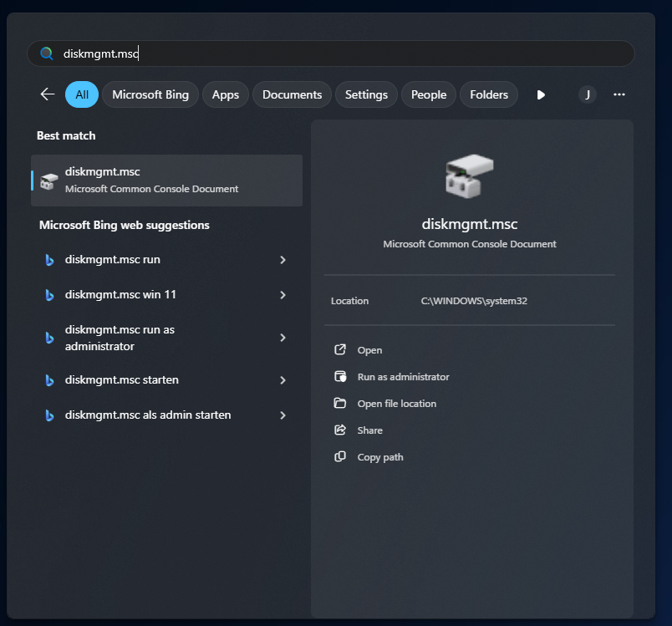Click the back arrow icon
The image size is (672, 626).
click(47, 94)
